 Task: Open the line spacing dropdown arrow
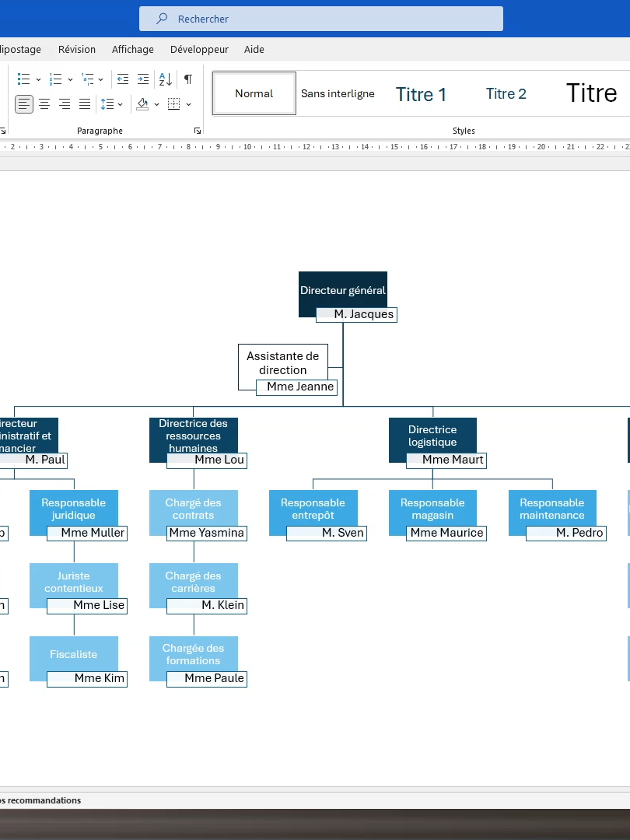click(x=120, y=104)
